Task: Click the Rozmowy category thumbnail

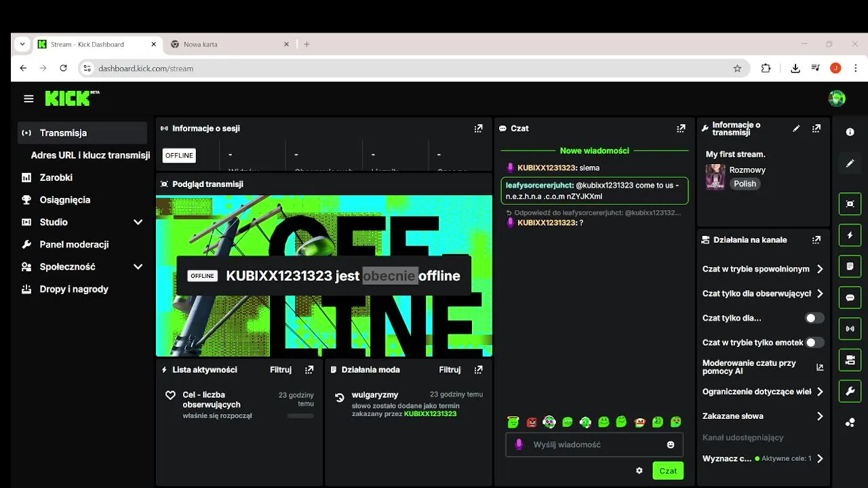Action: click(715, 176)
